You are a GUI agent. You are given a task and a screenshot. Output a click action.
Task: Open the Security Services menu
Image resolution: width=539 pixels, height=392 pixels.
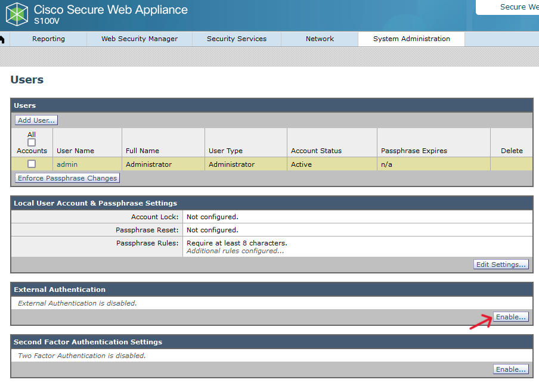click(237, 39)
